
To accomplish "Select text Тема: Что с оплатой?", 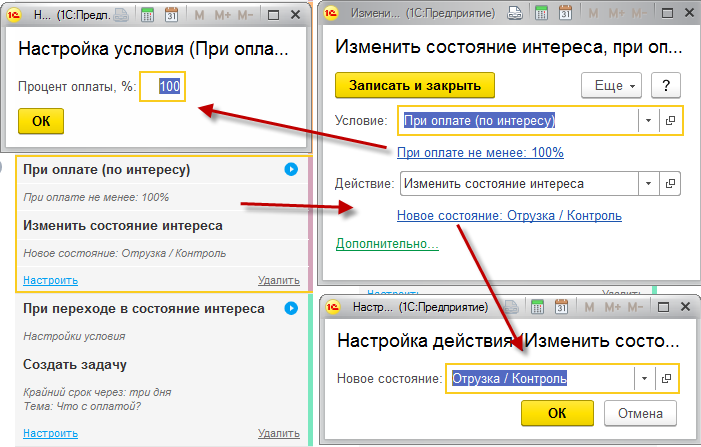I will pyautogui.click(x=82, y=406).
